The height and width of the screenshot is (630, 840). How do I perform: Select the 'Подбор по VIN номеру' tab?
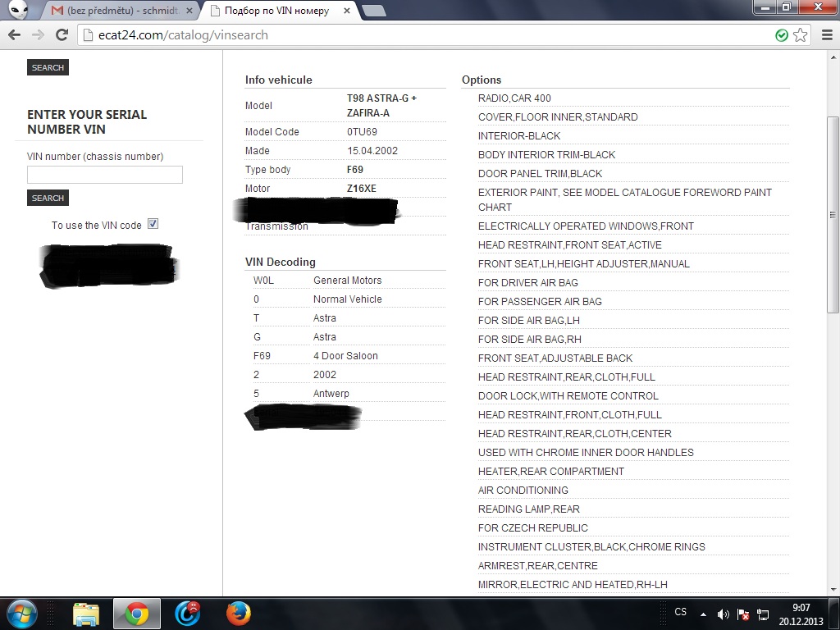pos(277,11)
